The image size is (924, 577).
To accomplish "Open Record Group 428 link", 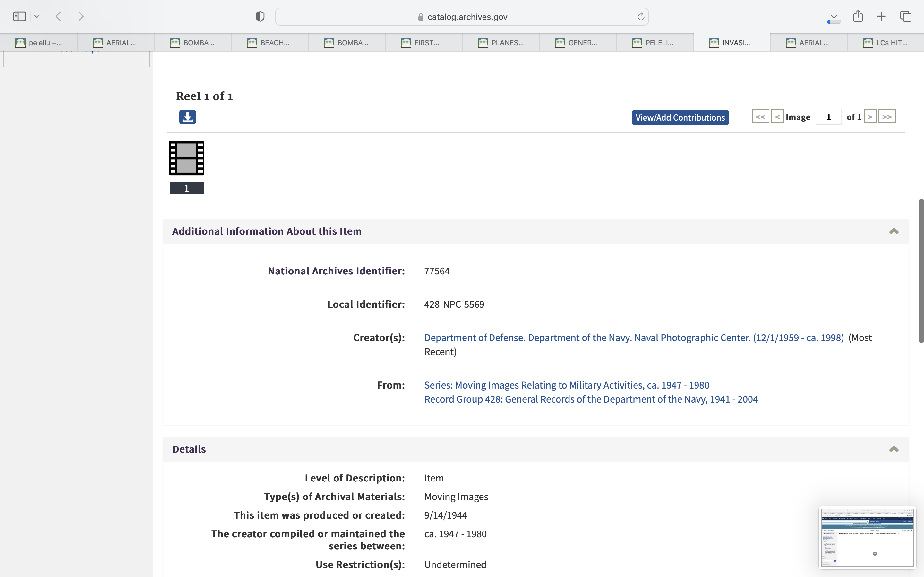I will tap(591, 399).
